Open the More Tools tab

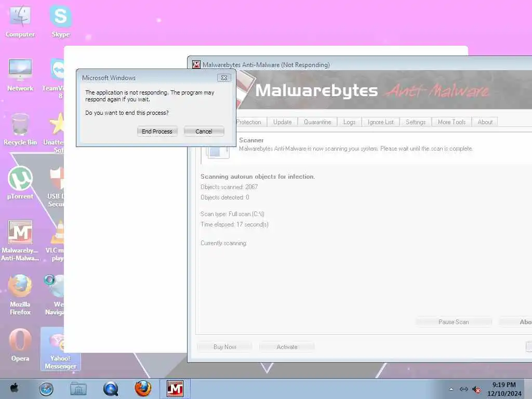tap(451, 122)
